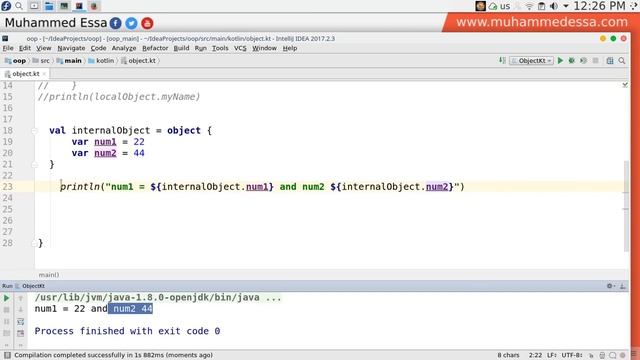Screen dimensions: 640x360
Task: Open the Build menu
Action: 181,48
